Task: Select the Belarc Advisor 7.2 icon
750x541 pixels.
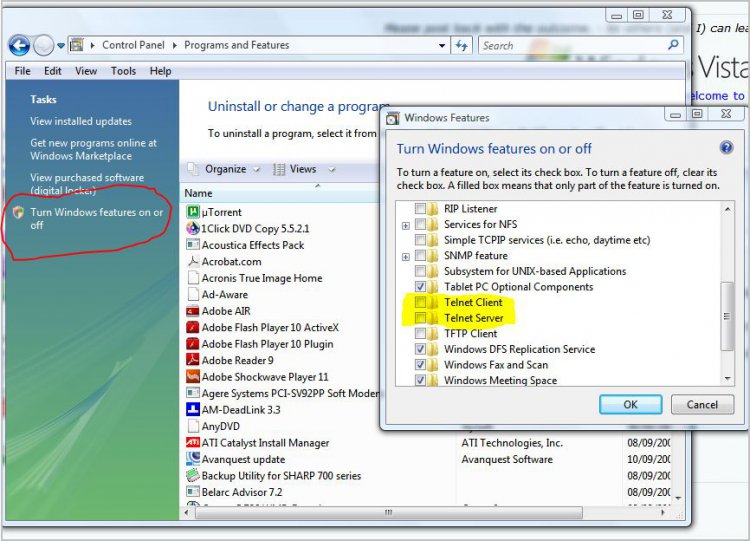Action: [x=193, y=491]
